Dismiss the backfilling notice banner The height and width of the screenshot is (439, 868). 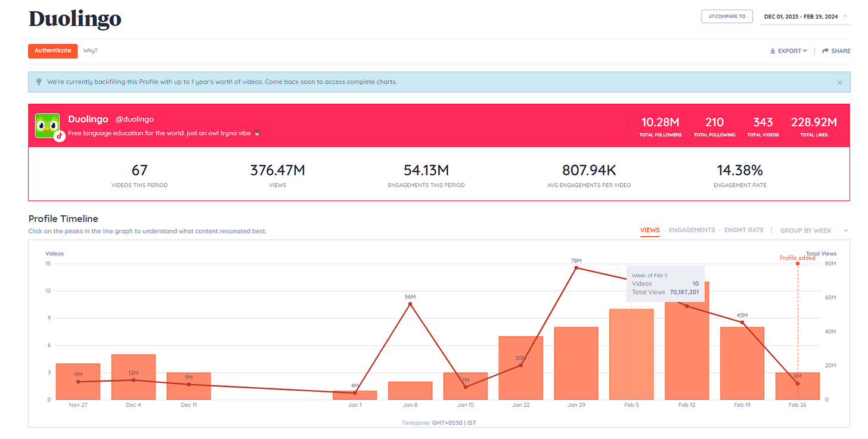point(839,82)
